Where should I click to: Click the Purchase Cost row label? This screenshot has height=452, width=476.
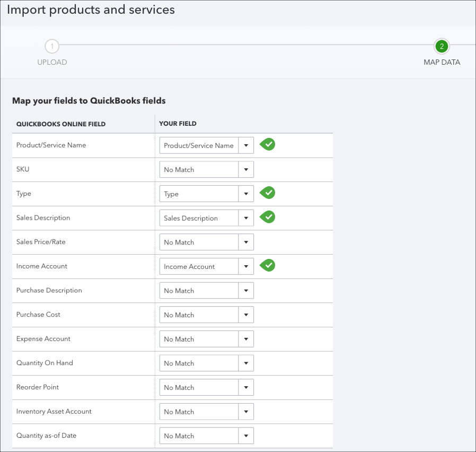click(38, 315)
